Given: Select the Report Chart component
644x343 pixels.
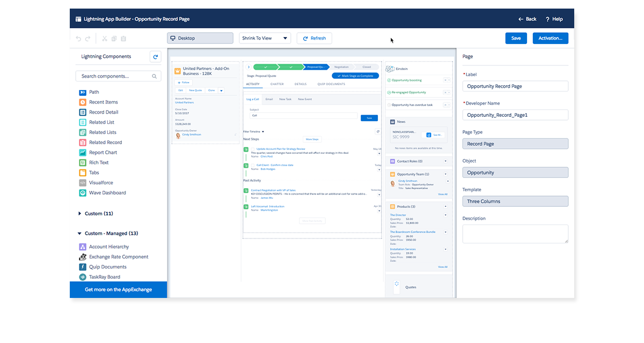Looking at the screenshot, I should [x=103, y=153].
